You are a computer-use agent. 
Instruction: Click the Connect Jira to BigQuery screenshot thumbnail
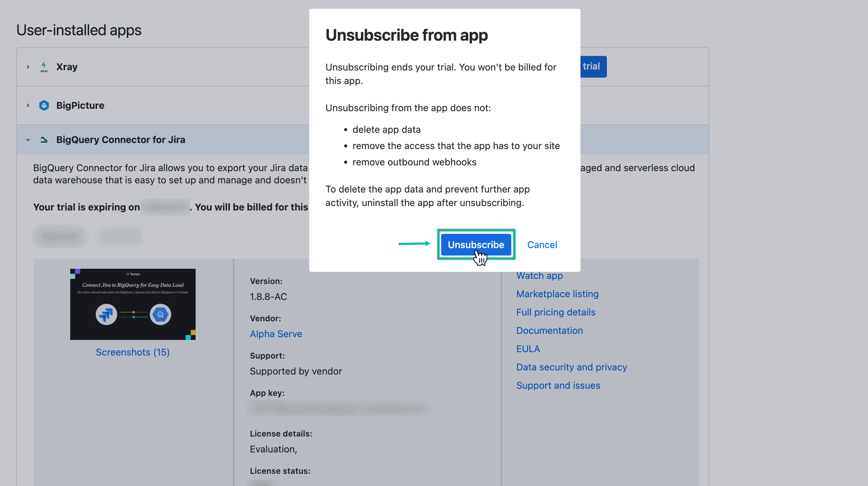tap(133, 304)
